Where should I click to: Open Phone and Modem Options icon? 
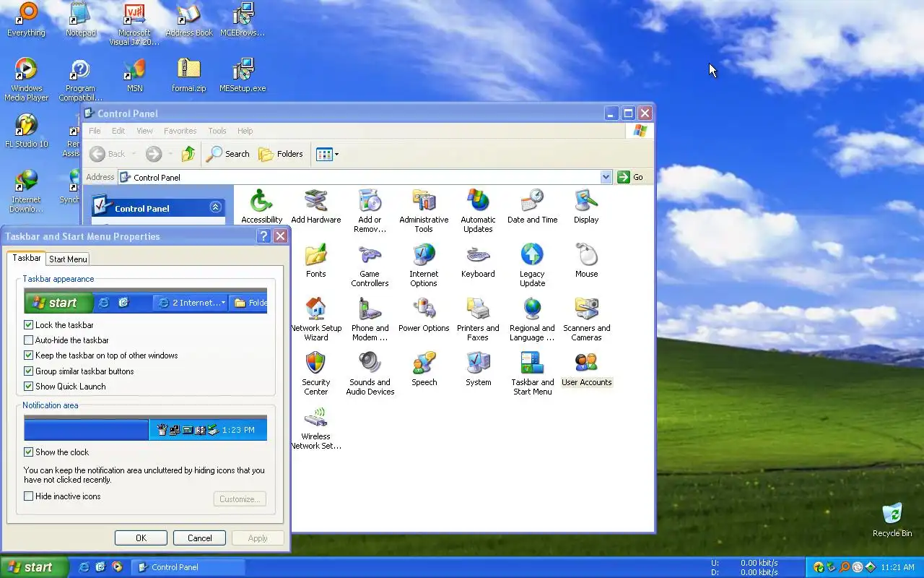pos(370,319)
